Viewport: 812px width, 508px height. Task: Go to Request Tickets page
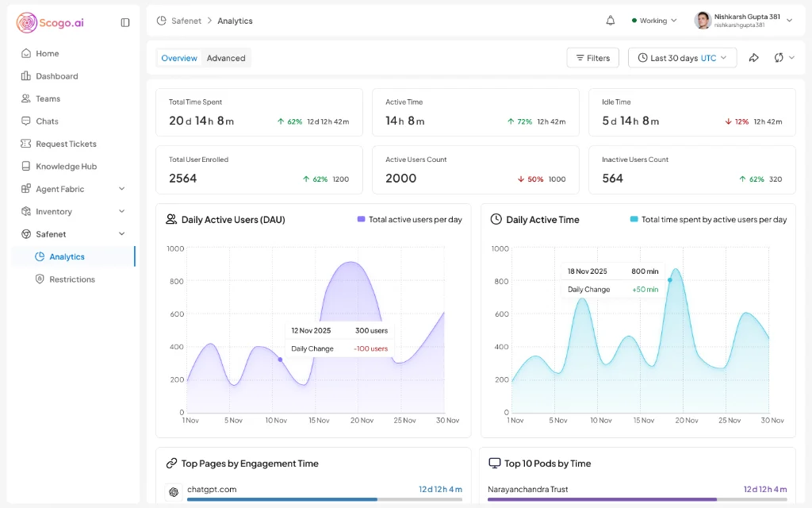coord(66,144)
